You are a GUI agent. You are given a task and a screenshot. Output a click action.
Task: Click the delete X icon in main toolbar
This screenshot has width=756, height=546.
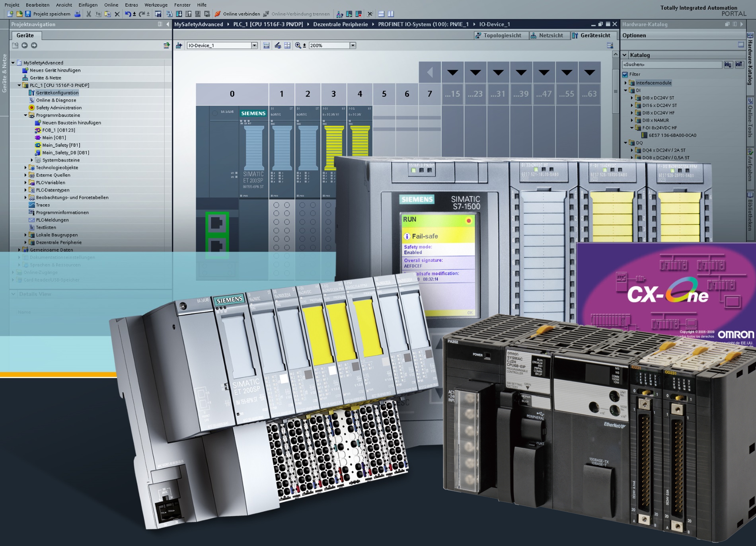(x=117, y=14)
